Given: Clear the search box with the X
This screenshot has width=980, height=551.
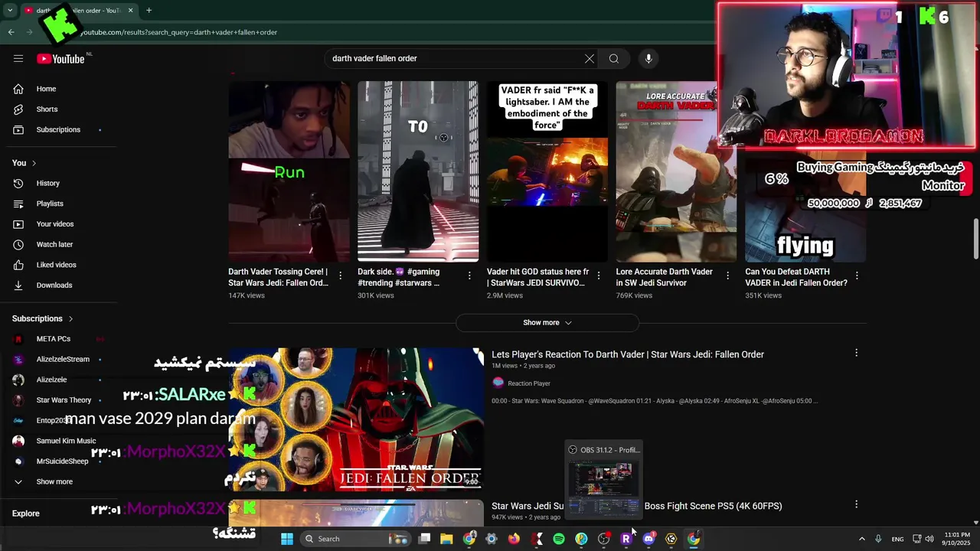Looking at the screenshot, I should pos(590,59).
